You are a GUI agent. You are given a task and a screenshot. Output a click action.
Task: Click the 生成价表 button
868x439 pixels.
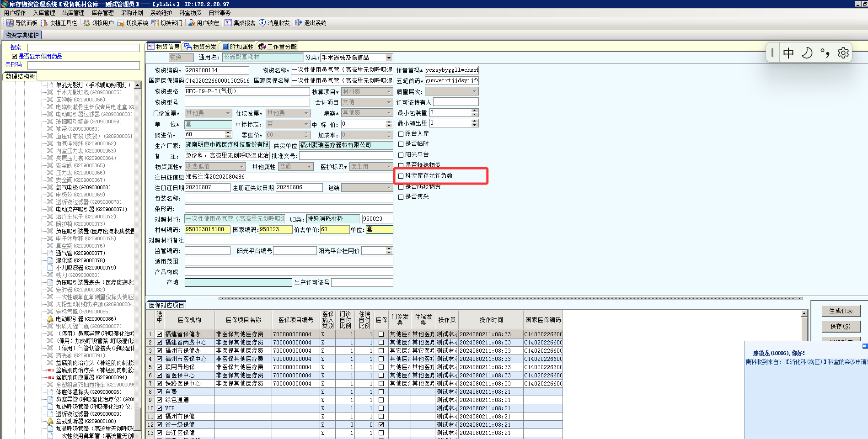point(841,311)
